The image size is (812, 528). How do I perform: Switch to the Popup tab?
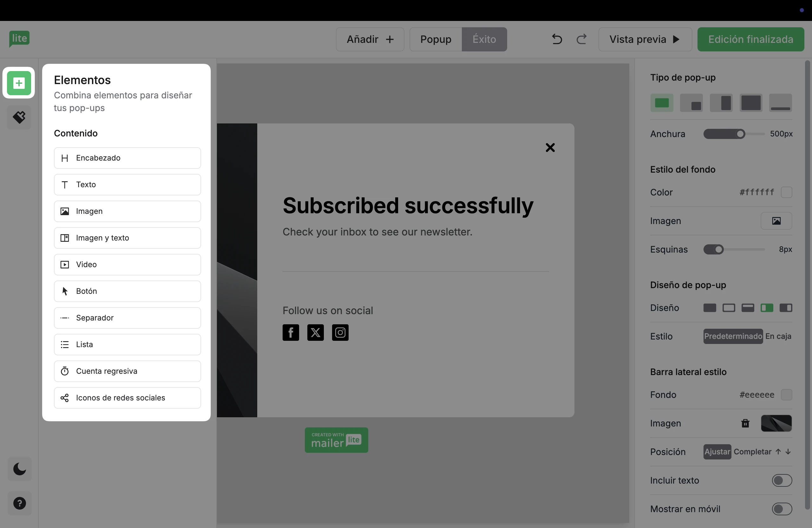[x=436, y=39]
